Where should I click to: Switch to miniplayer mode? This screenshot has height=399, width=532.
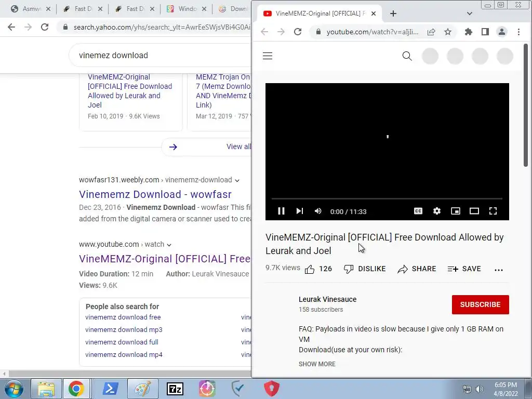(455, 211)
